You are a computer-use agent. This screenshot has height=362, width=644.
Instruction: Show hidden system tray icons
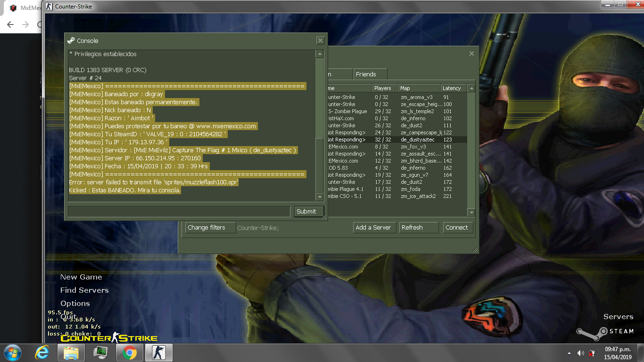568,353
